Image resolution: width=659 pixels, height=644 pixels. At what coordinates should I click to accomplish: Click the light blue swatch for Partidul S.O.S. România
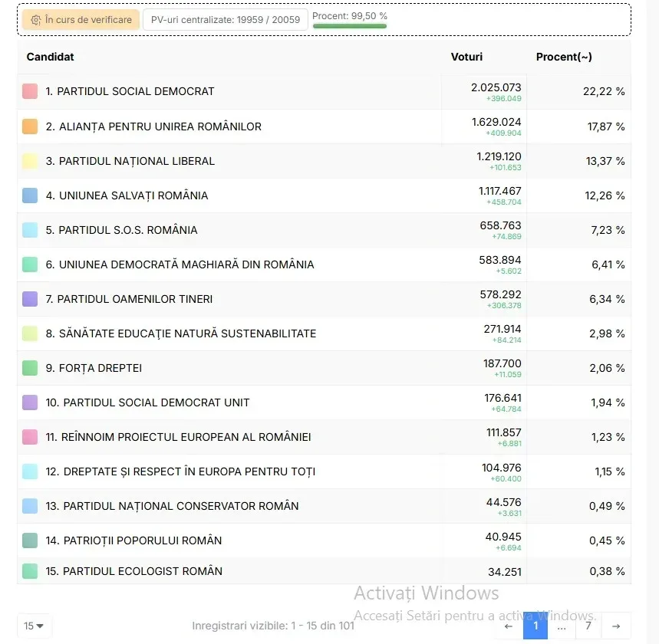click(x=30, y=230)
